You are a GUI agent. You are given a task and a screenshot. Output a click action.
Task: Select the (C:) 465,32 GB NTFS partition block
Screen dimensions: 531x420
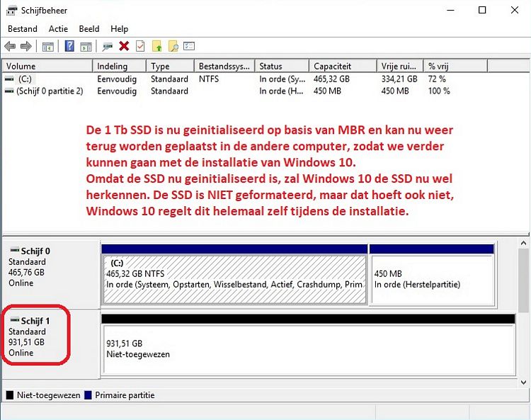coord(234,274)
